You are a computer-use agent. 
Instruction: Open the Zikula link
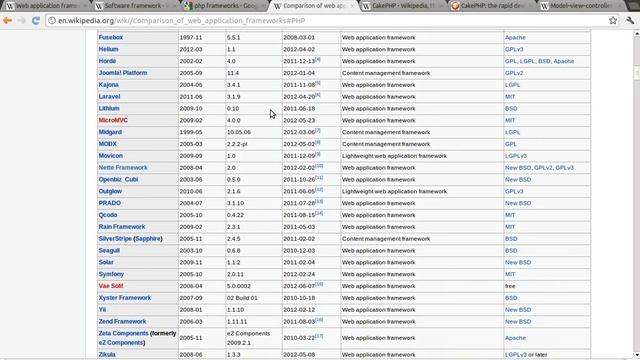click(x=107, y=354)
